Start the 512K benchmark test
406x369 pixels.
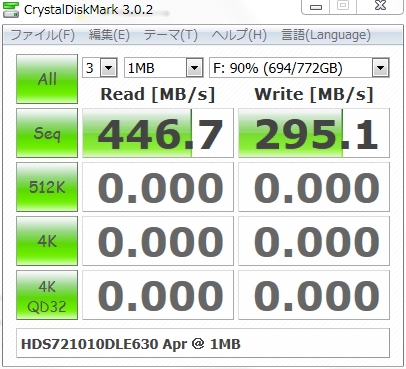click(47, 187)
